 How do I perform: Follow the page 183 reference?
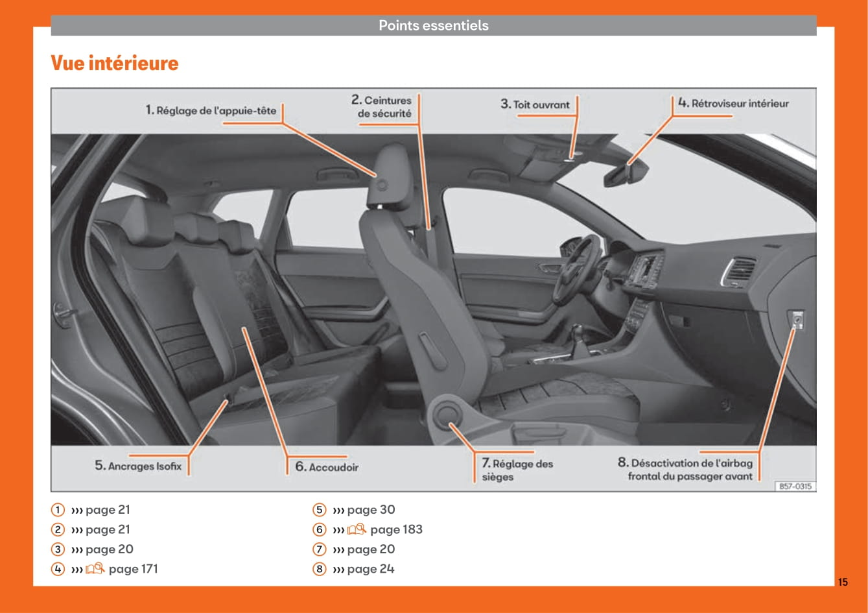pos(396,529)
